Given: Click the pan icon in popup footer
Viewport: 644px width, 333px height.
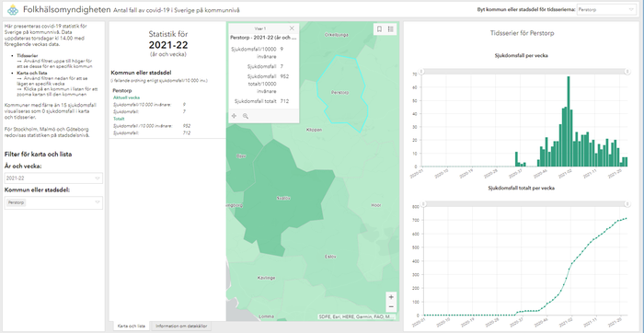Looking at the screenshot, I should [x=234, y=116].
